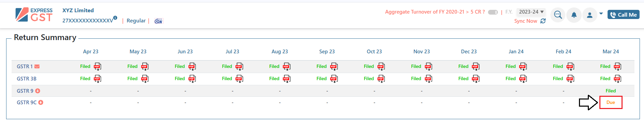Viewport: 644px width, 126px height.
Task: Open the GSTR 3B return row
Action: click(27, 79)
